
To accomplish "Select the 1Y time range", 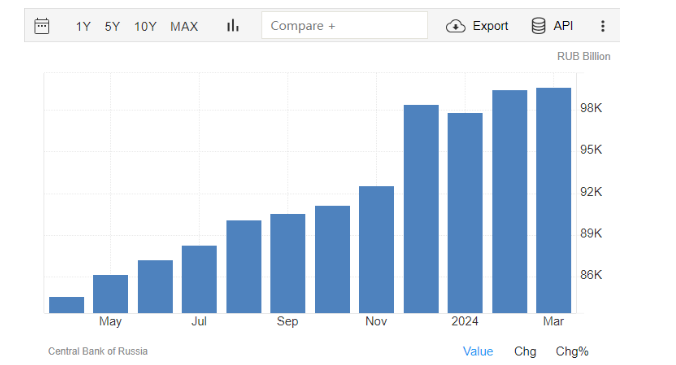I will pyautogui.click(x=83, y=27).
